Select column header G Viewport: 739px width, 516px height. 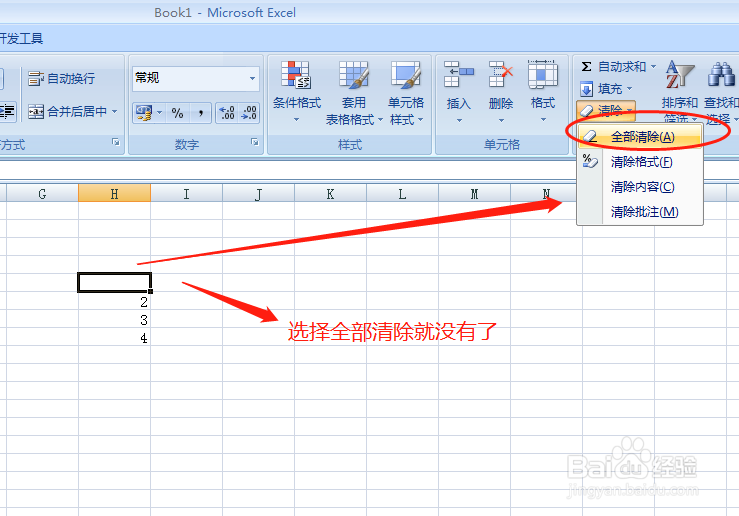[x=42, y=193]
